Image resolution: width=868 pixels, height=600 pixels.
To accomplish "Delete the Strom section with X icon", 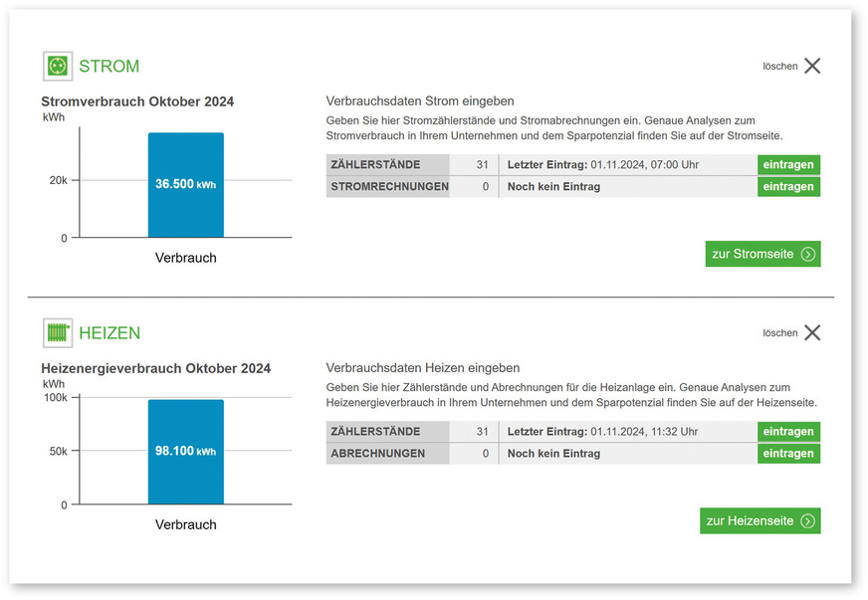I will 812,67.
